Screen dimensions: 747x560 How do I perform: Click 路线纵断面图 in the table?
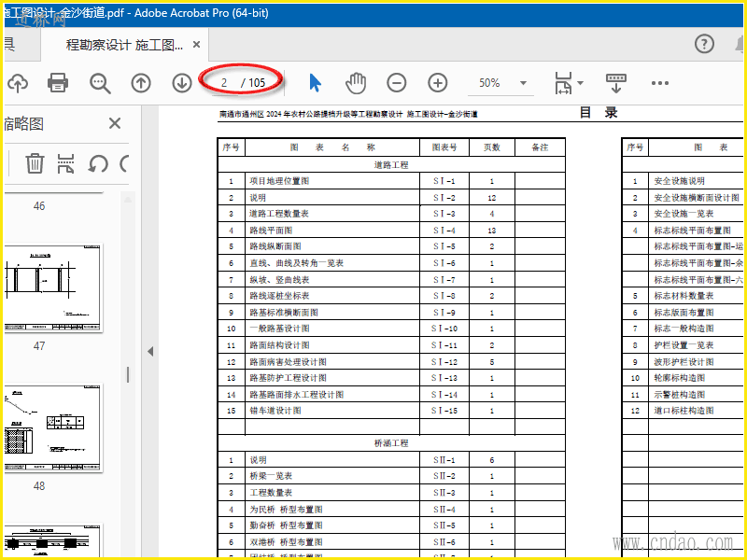pyautogui.click(x=275, y=246)
